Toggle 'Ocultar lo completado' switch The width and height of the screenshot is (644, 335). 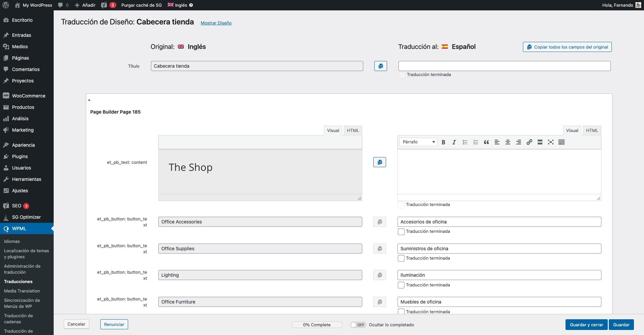pyautogui.click(x=358, y=325)
